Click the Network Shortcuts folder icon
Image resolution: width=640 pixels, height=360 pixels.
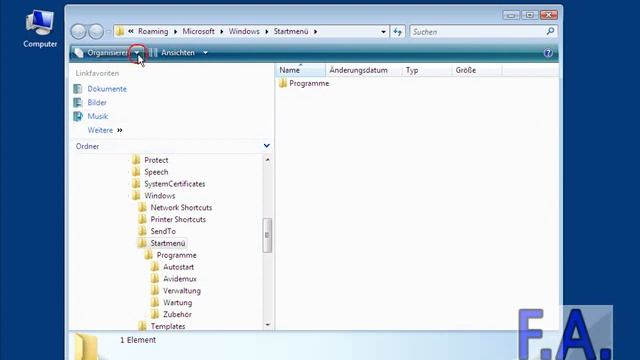142,207
